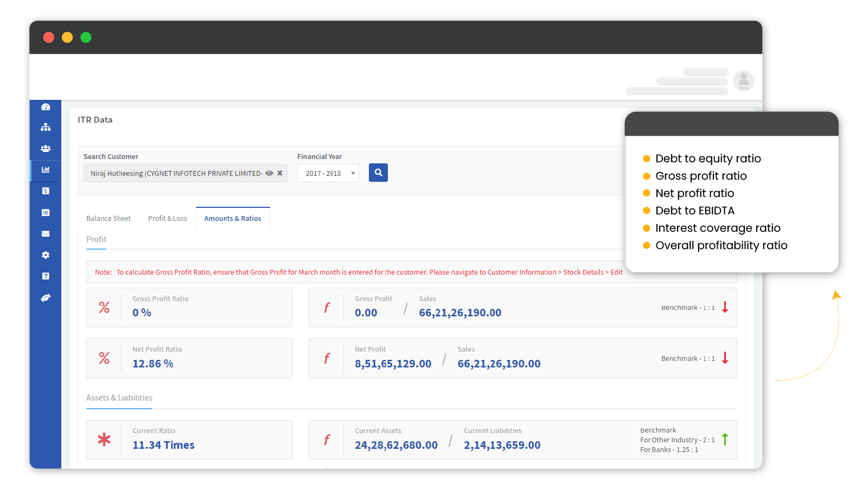Open the handshake icon in sidebar
868x489 pixels.
pyautogui.click(x=46, y=297)
